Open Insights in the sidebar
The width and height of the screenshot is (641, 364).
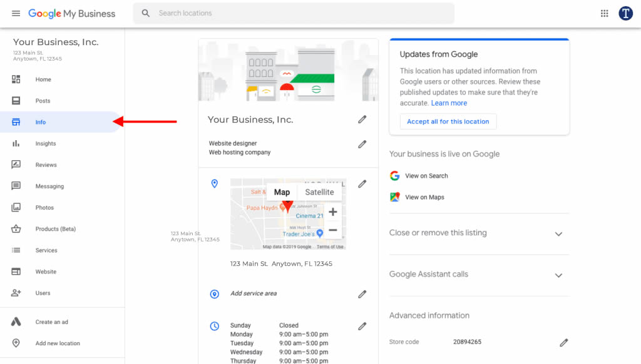(45, 144)
